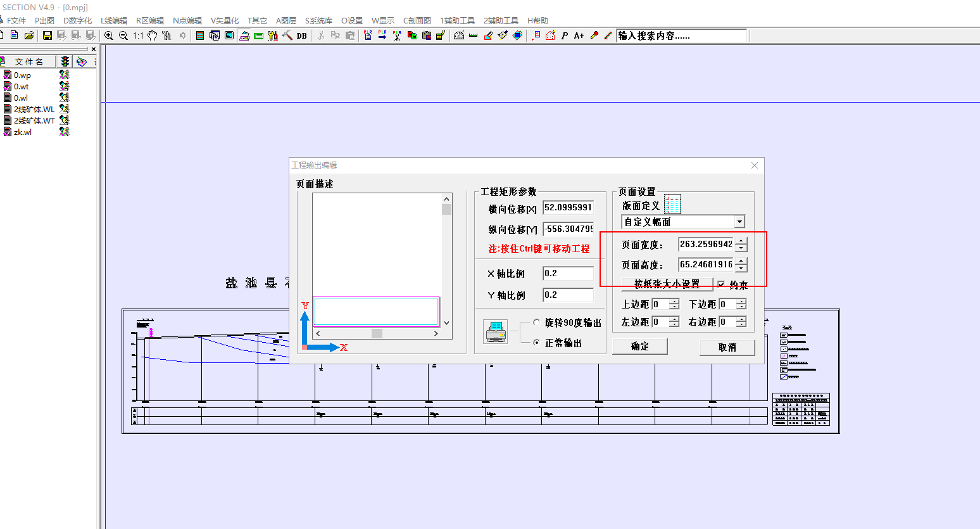980x529 pixels.
Task: Click the 纵向位移 Y offset field
Action: [569, 229]
